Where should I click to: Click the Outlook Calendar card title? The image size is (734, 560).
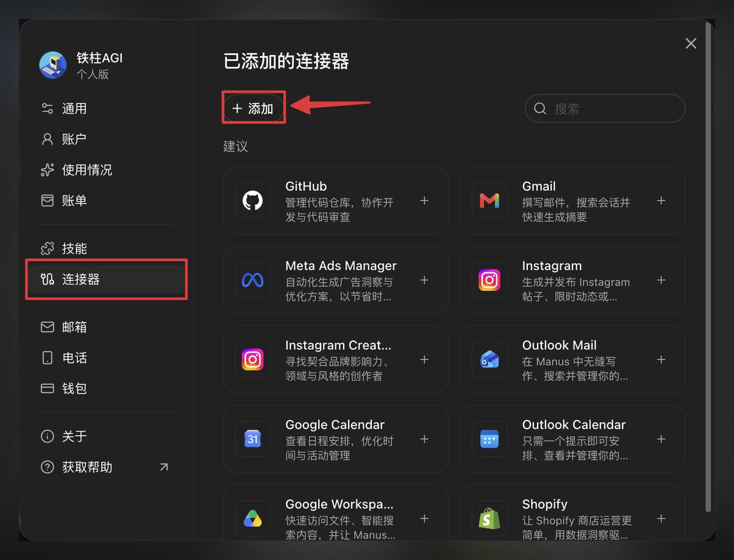click(x=574, y=425)
